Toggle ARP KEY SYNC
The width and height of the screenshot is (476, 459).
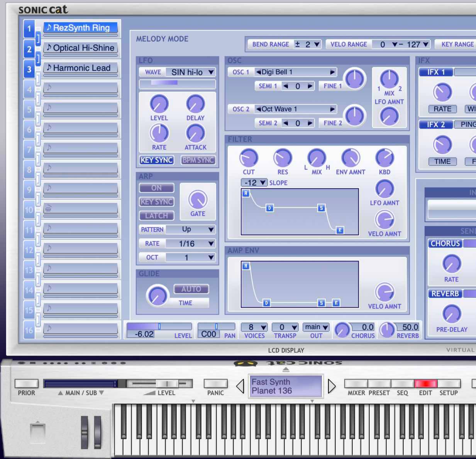[x=156, y=202]
